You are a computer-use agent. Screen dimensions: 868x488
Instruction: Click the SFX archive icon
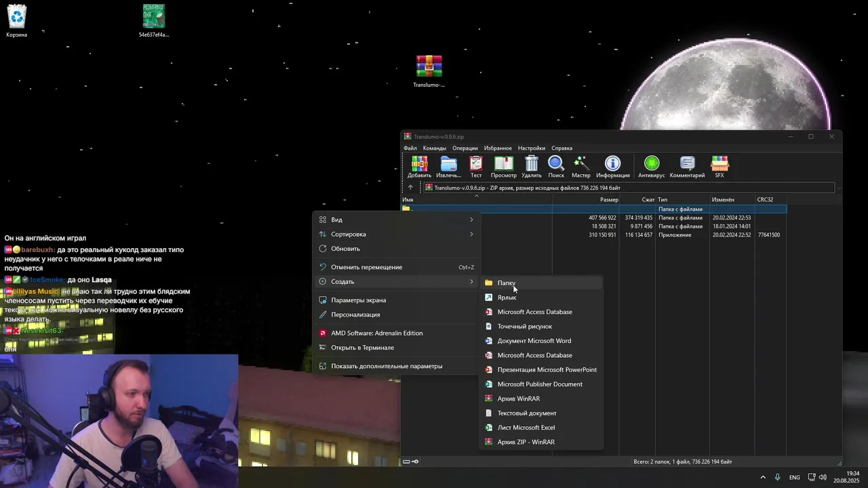[x=719, y=167]
